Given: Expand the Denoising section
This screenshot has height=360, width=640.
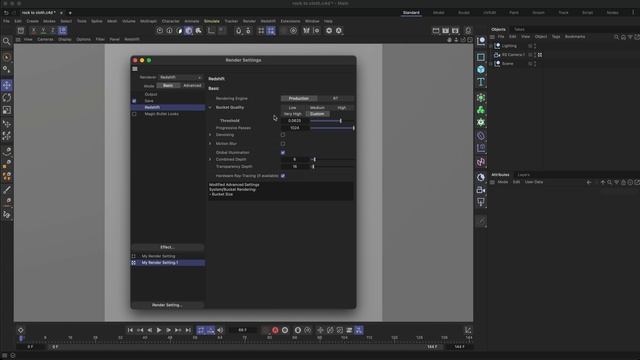Looking at the screenshot, I should point(210,135).
